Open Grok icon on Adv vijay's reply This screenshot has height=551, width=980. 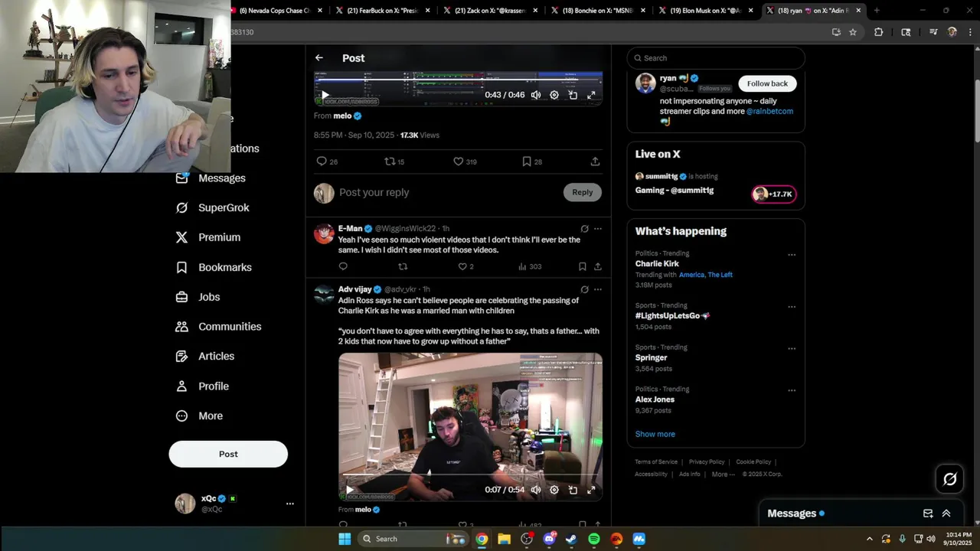(x=584, y=289)
